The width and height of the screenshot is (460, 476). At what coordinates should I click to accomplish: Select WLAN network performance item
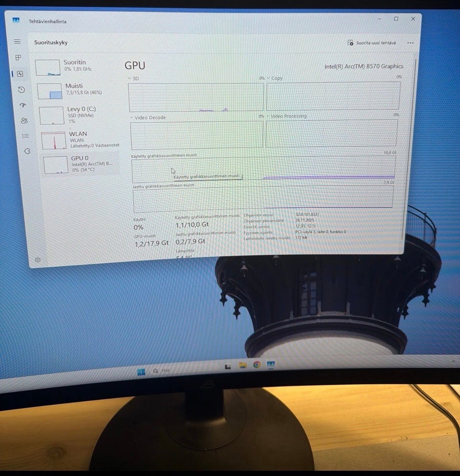coord(81,139)
